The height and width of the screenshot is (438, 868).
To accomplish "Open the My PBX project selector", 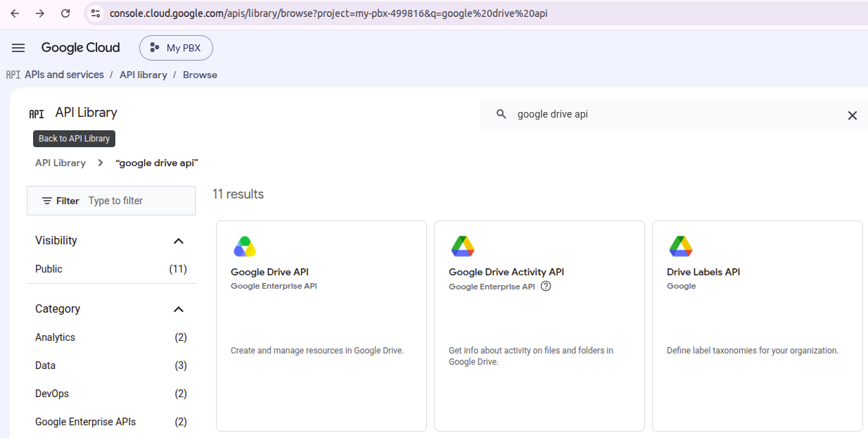I will pyautogui.click(x=176, y=48).
